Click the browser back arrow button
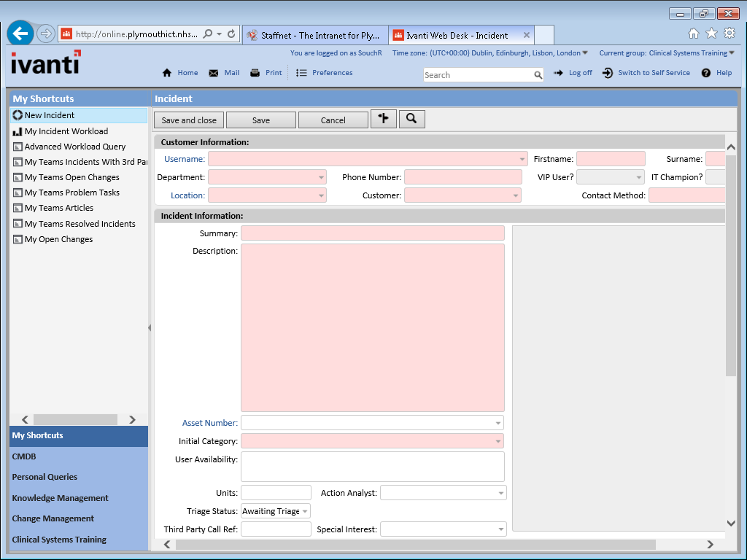 click(20, 34)
